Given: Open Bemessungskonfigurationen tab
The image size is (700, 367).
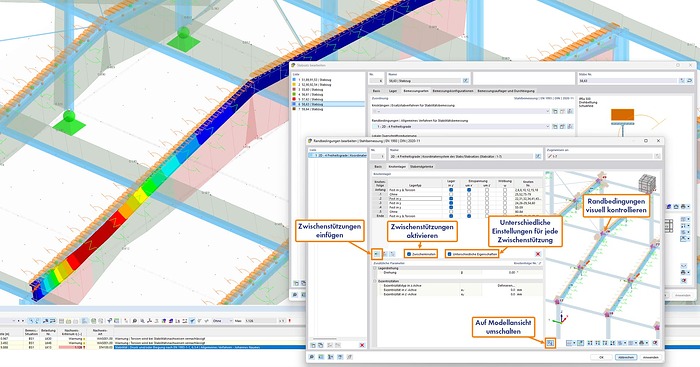Looking at the screenshot, I should [453, 91].
